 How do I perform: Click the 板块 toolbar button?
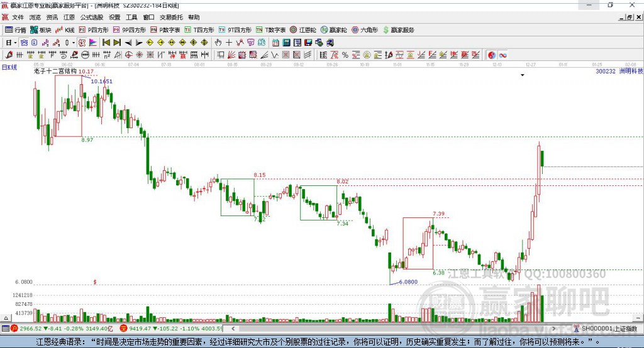(40, 30)
